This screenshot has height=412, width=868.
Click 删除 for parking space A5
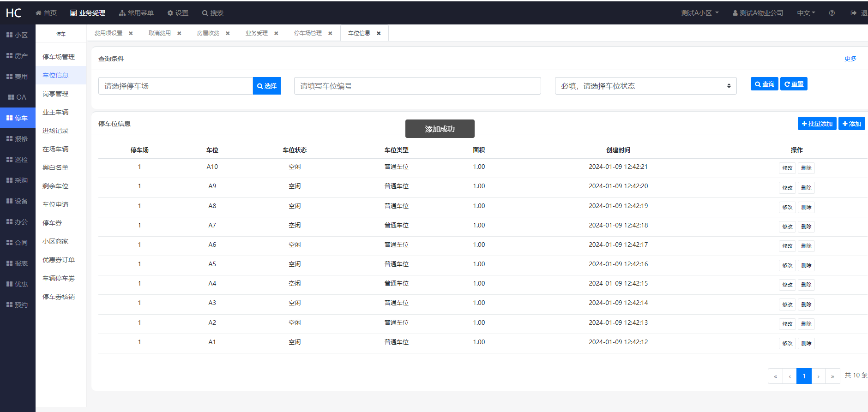806,265
